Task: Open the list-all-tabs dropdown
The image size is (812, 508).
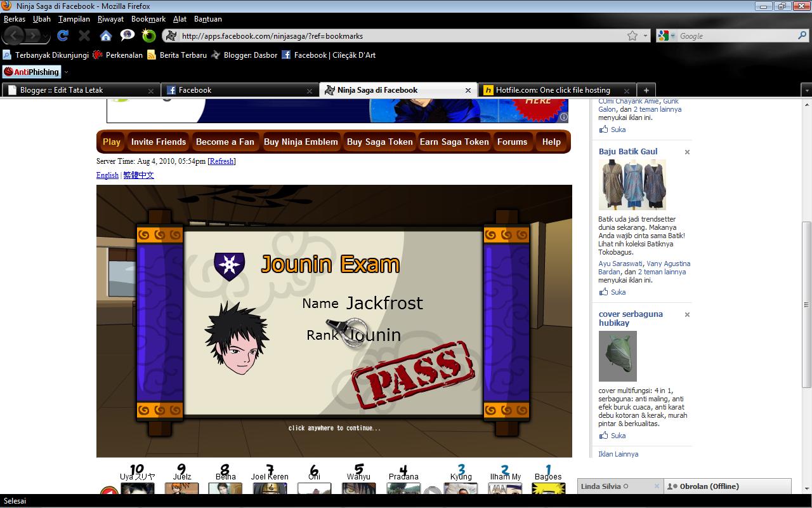Action: click(x=806, y=90)
